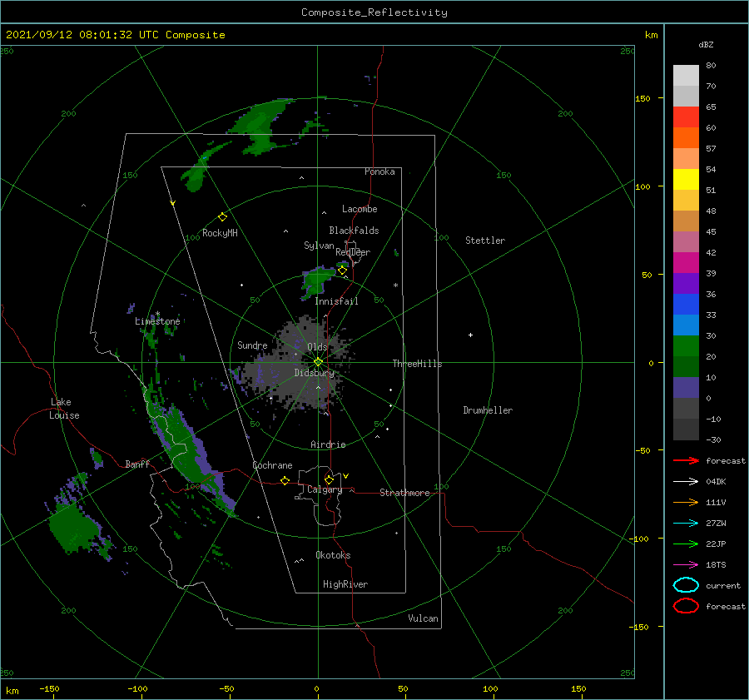Viewport: 749px width, 700px height.
Task: Click the Sylvan label
Action: (319, 246)
